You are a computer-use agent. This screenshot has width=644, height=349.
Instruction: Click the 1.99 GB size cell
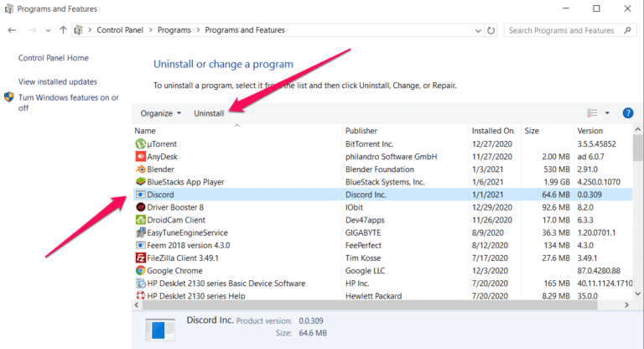point(556,182)
